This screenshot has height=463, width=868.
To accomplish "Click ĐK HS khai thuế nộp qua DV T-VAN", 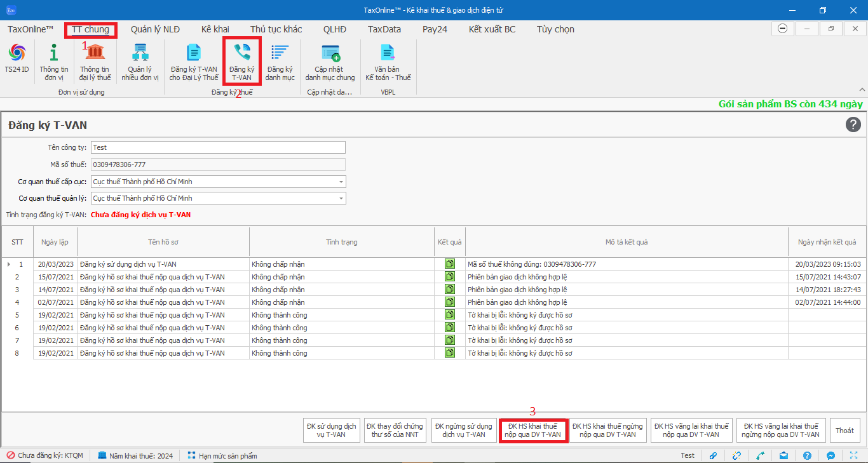I will tap(533, 430).
